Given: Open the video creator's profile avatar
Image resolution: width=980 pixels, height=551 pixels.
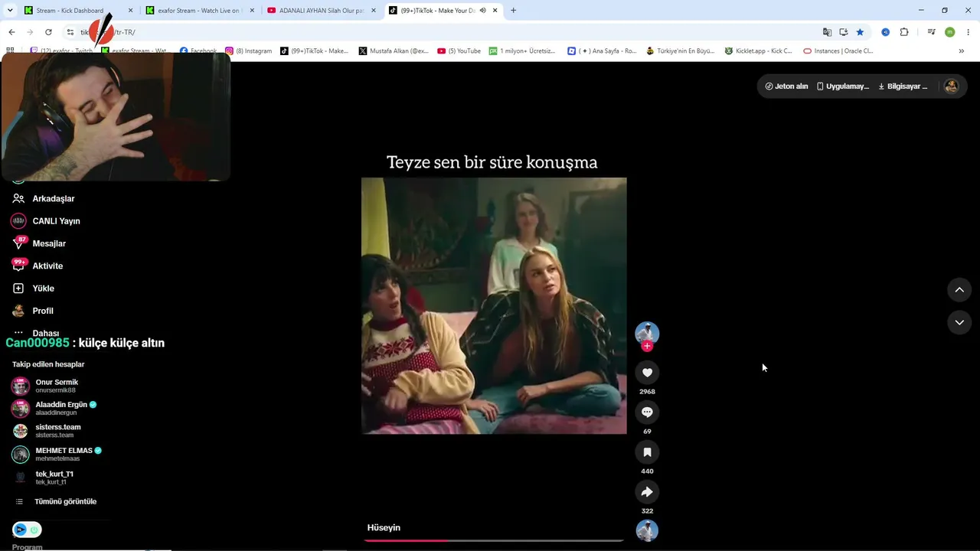Looking at the screenshot, I should click(x=647, y=333).
